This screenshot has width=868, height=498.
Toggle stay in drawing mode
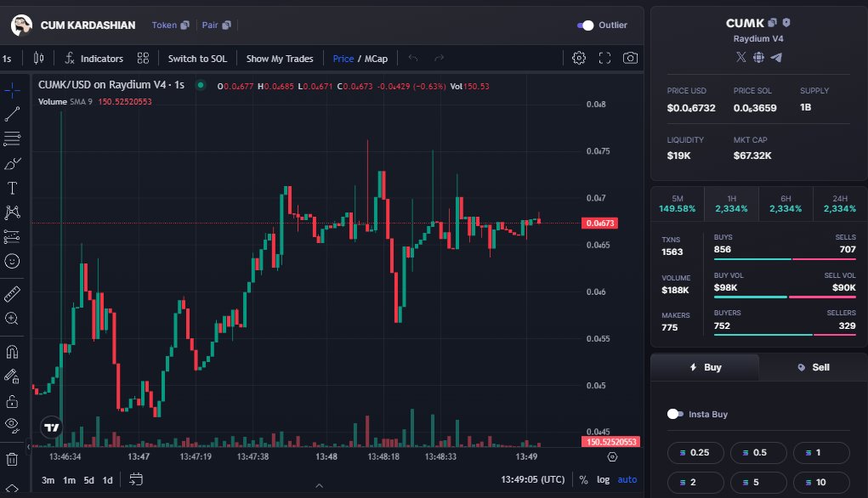(x=12, y=376)
